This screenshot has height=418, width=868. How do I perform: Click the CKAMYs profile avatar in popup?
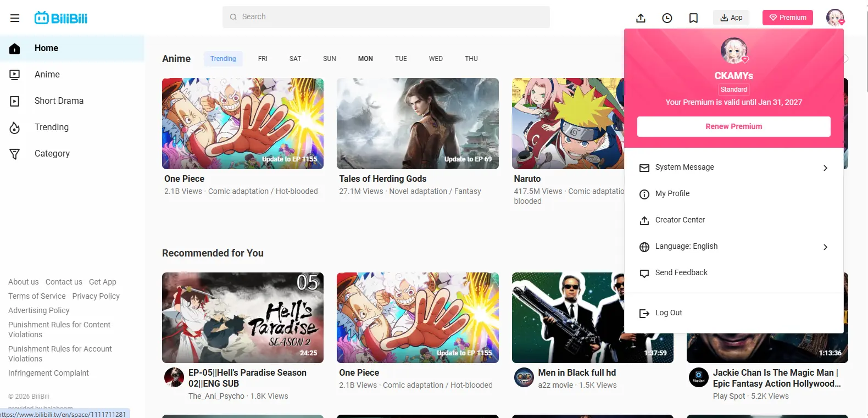point(734,51)
